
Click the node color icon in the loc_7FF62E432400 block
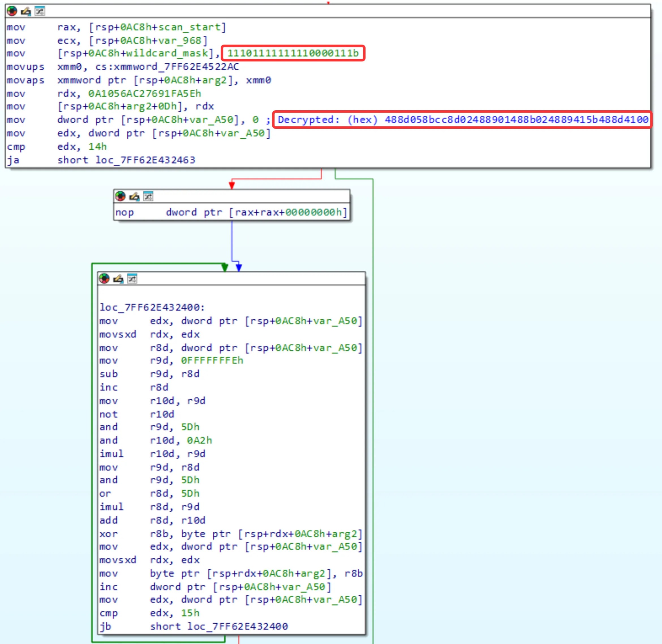(x=104, y=278)
